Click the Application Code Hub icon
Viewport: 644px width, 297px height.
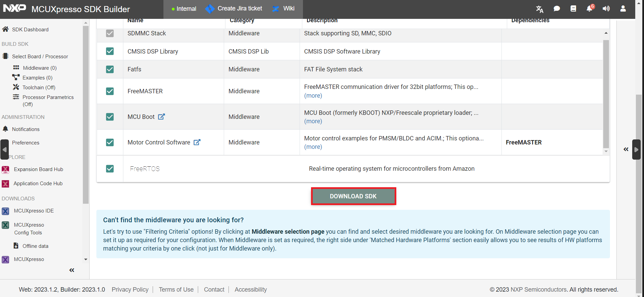[x=6, y=184]
